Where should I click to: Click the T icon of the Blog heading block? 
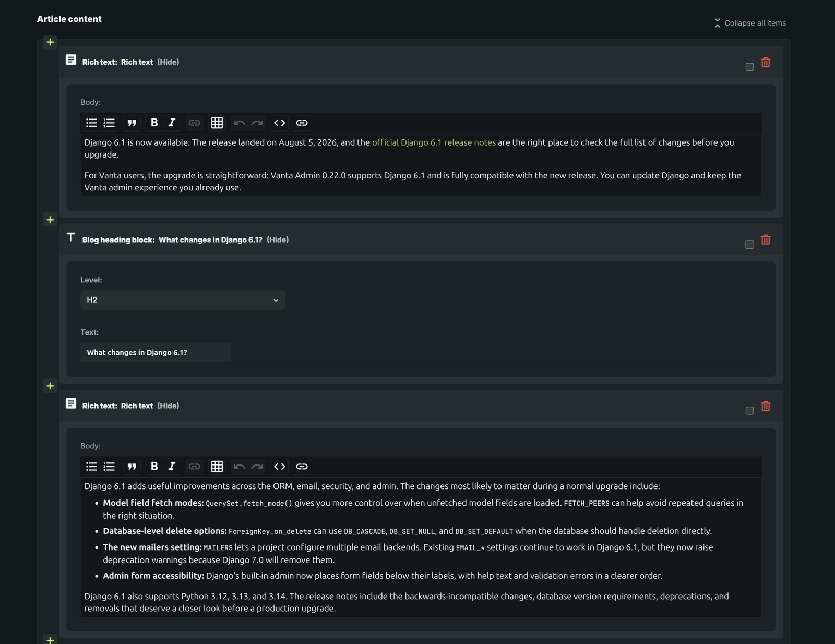pyautogui.click(x=71, y=237)
